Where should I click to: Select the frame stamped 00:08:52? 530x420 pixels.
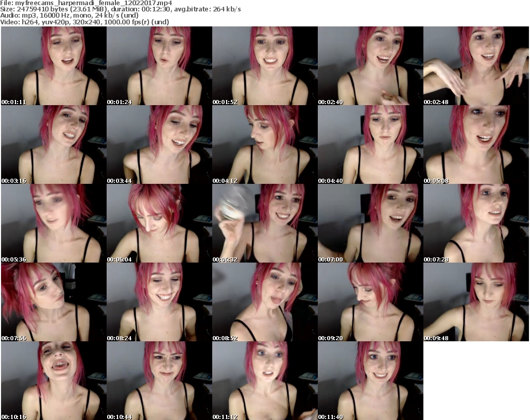coord(264,302)
